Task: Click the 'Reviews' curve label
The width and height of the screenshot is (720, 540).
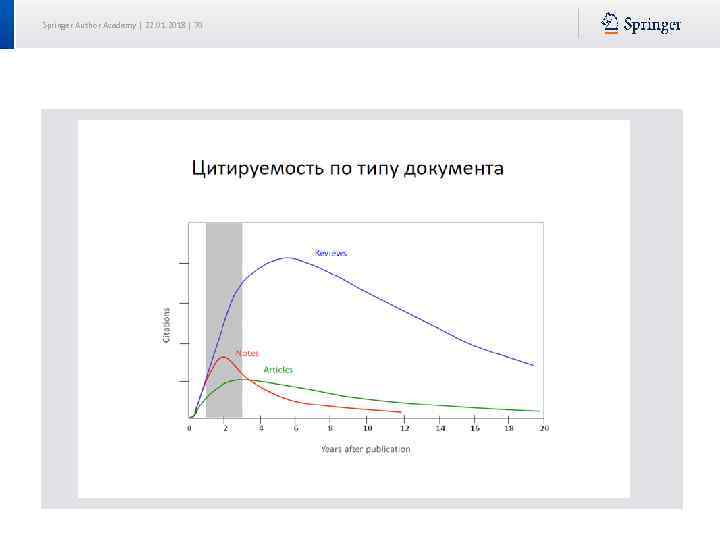Action: 331,253
